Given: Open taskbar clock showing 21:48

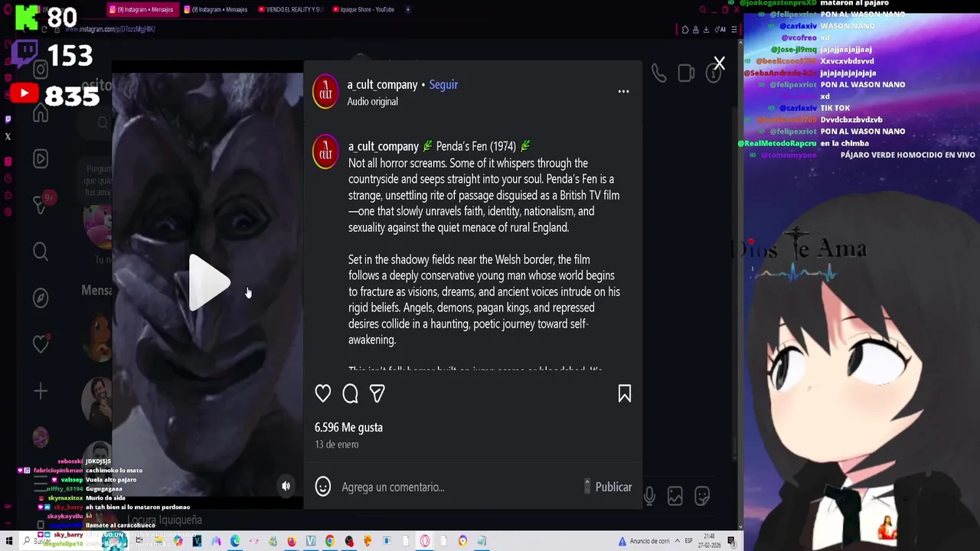Looking at the screenshot, I should point(710,541).
